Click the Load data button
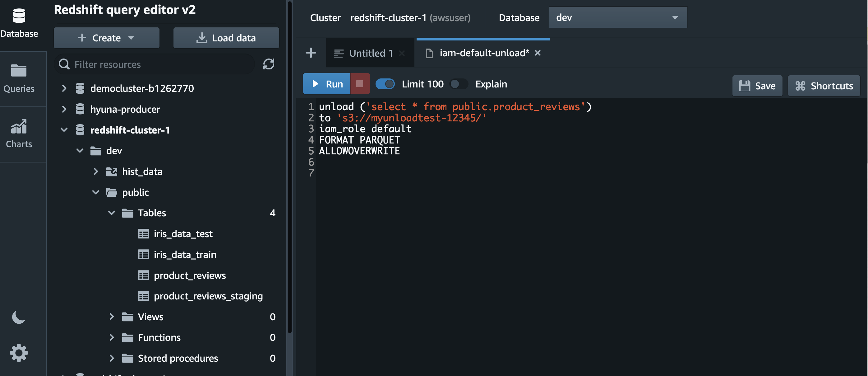The height and width of the screenshot is (376, 868). coord(226,38)
